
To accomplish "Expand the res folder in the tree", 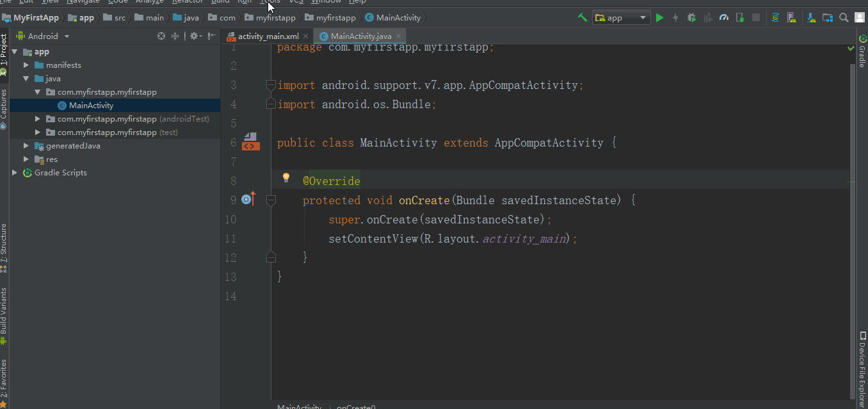I will [x=26, y=159].
